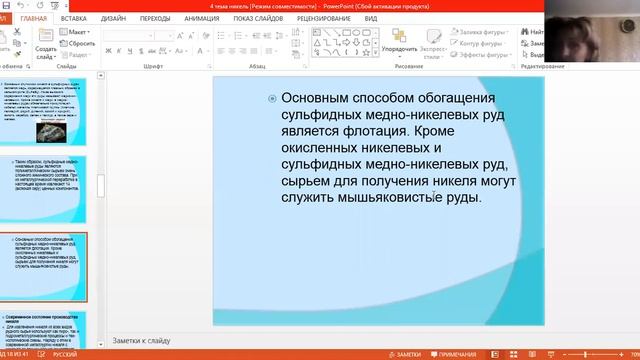Toggle strikethrough abc formatting
640x360 pixels.
[x=152, y=51]
